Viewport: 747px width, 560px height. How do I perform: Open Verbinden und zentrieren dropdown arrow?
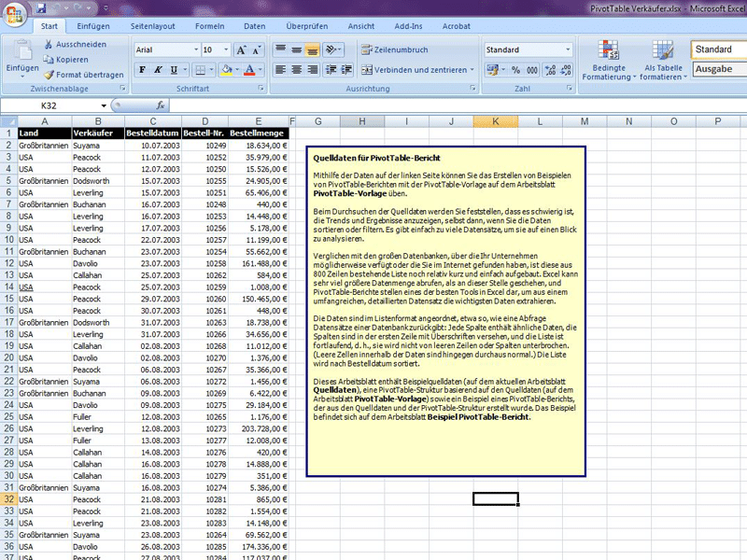pyautogui.click(x=472, y=70)
